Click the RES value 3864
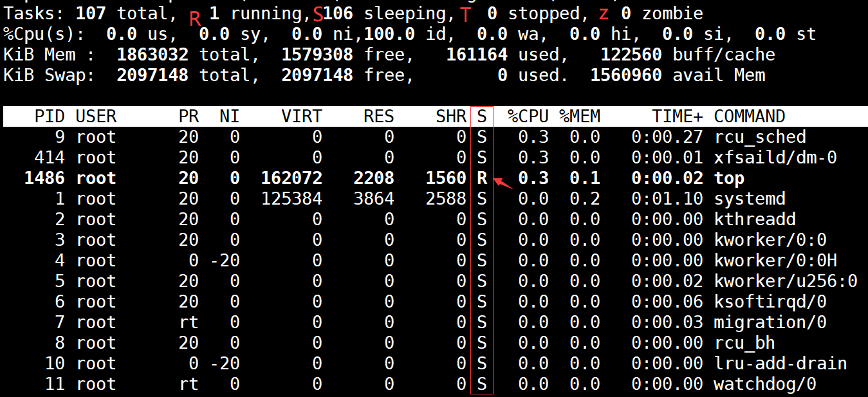The image size is (868, 397). (x=374, y=199)
